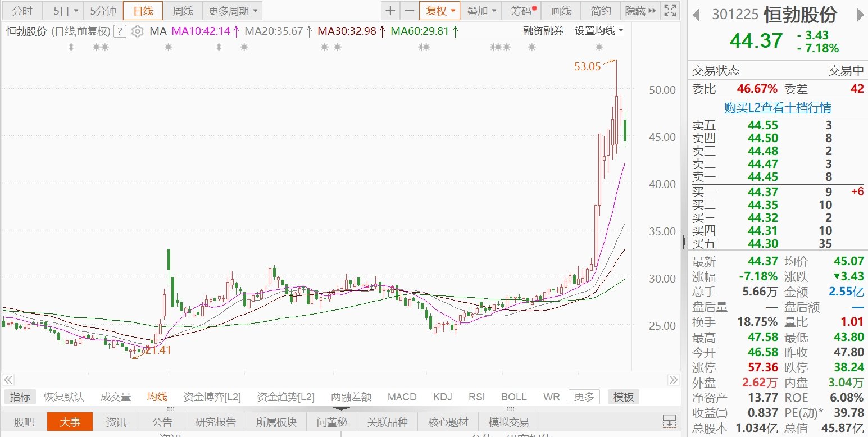The width and height of the screenshot is (868, 437).
Task: Click the bottom panel dock icon
Action: pos(669,421)
